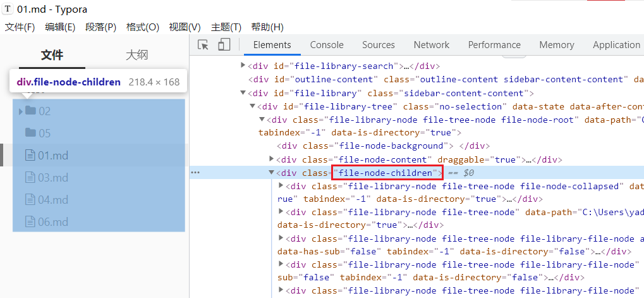Click the file icon next to 04.md
644x298 pixels.
pyautogui.click(x=30, y=200)
